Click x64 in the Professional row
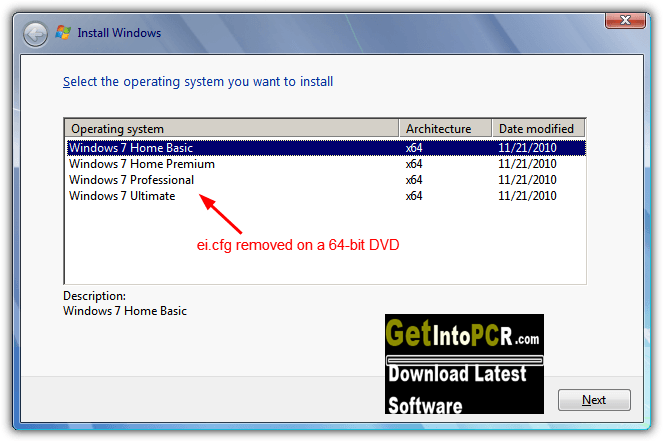This screenshot has height=441, width=663. coord(414,180)
